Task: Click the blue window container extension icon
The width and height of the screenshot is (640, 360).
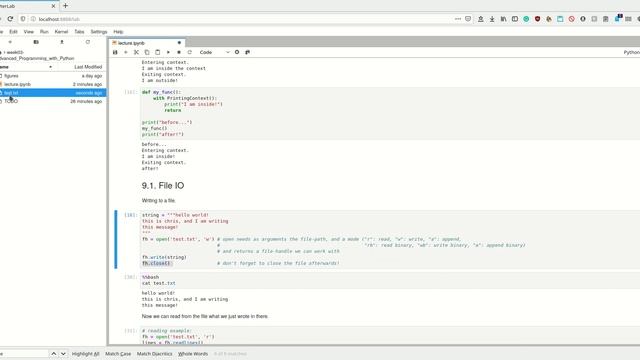Action: point(560,19)
